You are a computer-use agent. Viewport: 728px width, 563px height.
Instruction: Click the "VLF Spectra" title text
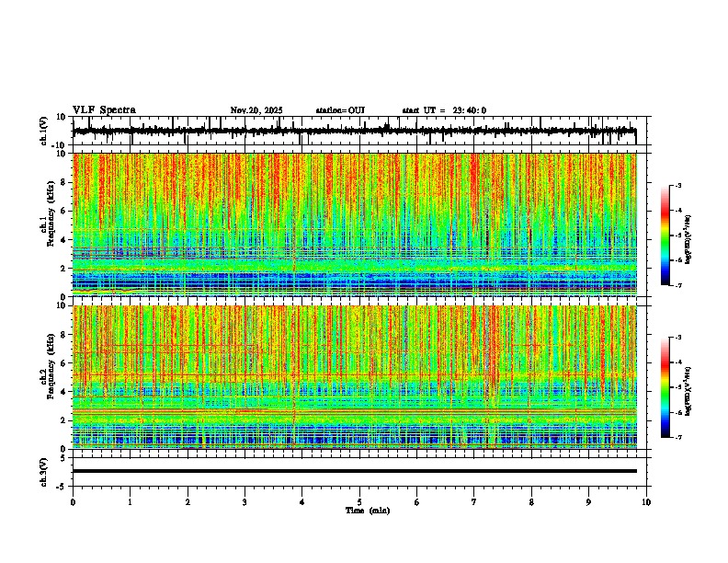[x=104, y=110]
